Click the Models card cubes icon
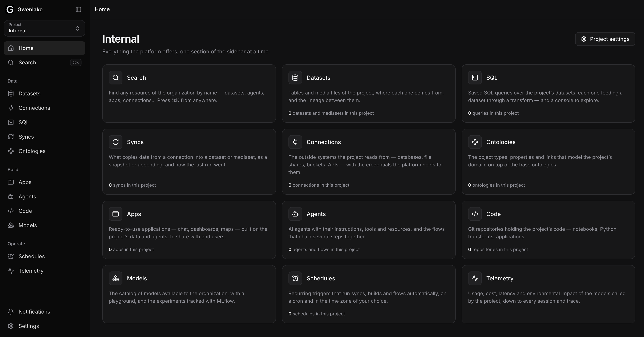The height and width of the screenshot is (337, 644). pyautogui.click(x=115, y=278)
